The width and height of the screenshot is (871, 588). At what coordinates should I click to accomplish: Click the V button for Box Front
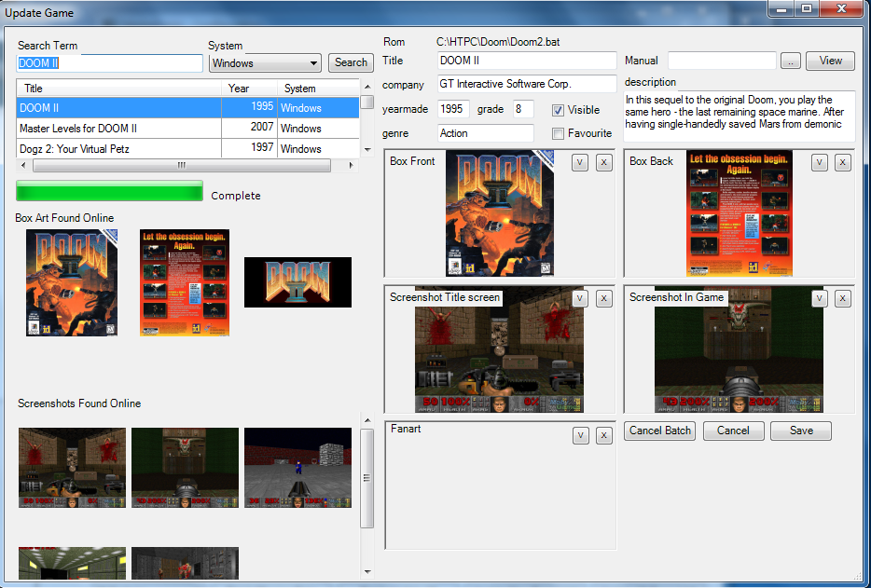pos(580,162)
